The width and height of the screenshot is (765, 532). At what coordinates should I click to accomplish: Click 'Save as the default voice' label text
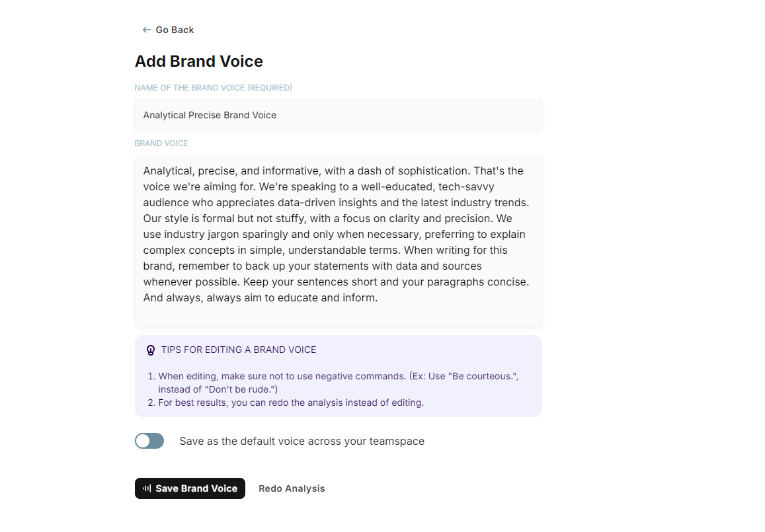(x=302, y=441)
